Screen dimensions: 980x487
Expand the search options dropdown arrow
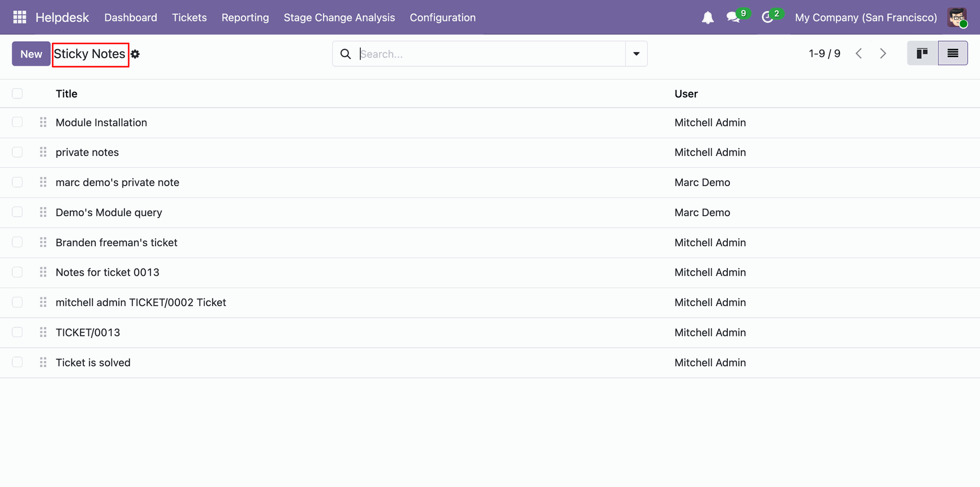tap(636, 54)
